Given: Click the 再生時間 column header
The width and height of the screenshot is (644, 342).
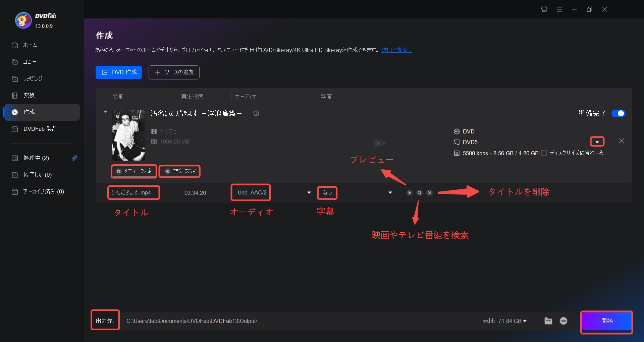Looking at the screenshot, I should (193, 97).
